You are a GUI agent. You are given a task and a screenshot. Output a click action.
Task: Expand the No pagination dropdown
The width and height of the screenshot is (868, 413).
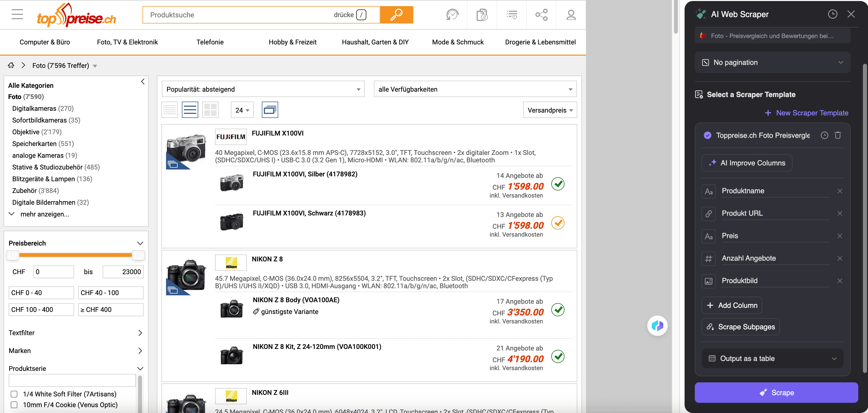point(772,63)
